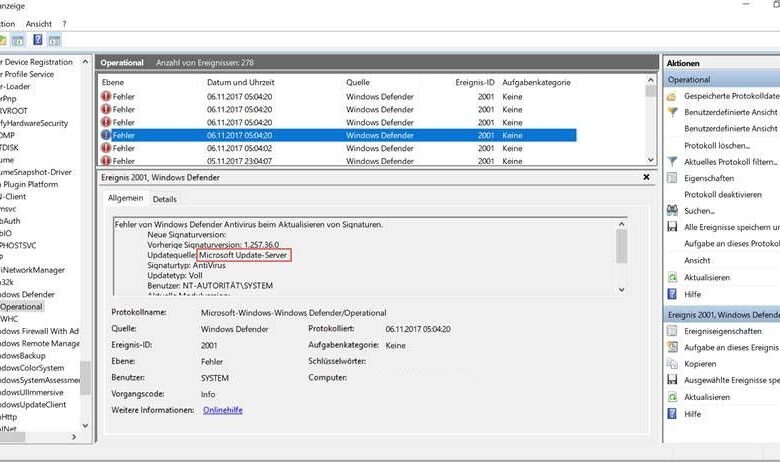Click first Benutzerdefinierte Ansicht action with funnel
The width and height of the screenshot is (780, 462).
pyautogui.click(x=730, y=112)
